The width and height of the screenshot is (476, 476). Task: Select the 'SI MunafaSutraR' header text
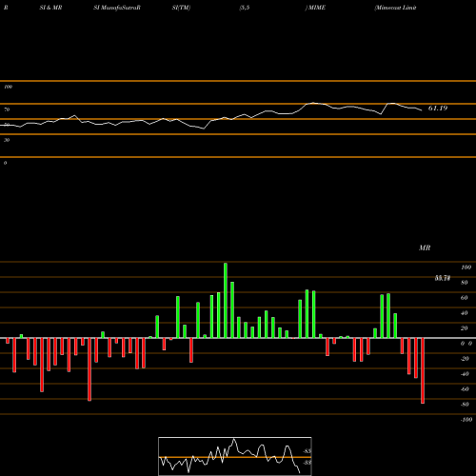tap(117, 8)
